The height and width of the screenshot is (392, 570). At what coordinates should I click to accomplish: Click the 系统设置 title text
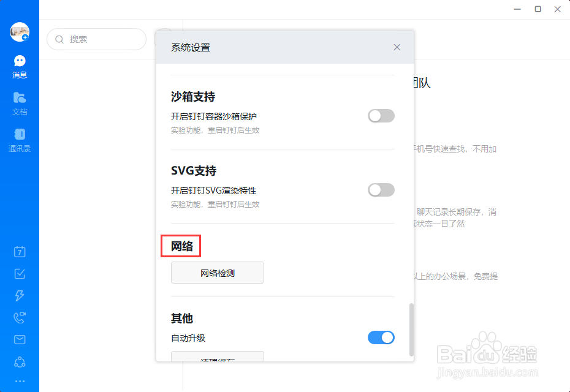click(x=191, y=48)
